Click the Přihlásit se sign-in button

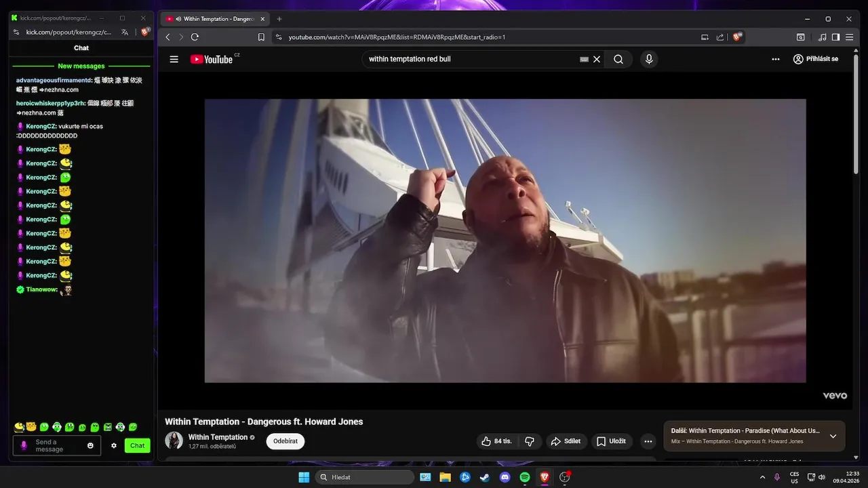pyautogui.click(x=816, y=59)
